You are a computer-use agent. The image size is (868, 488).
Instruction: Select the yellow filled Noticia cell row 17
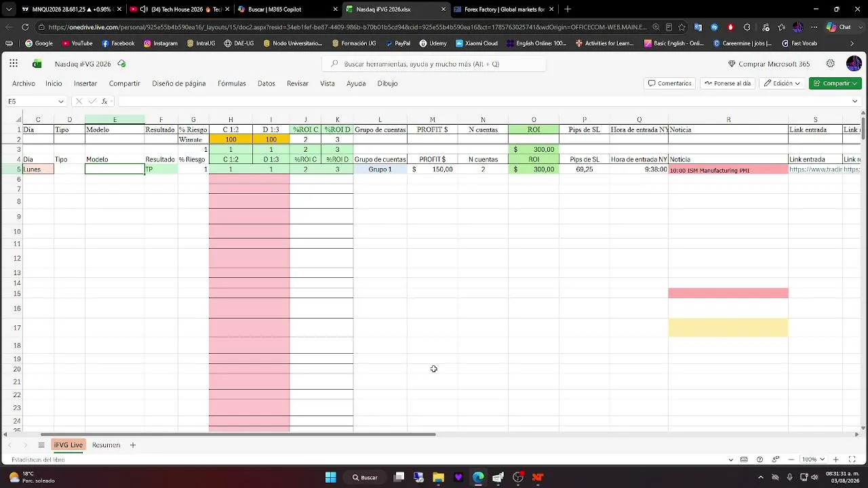pos(728,327)
